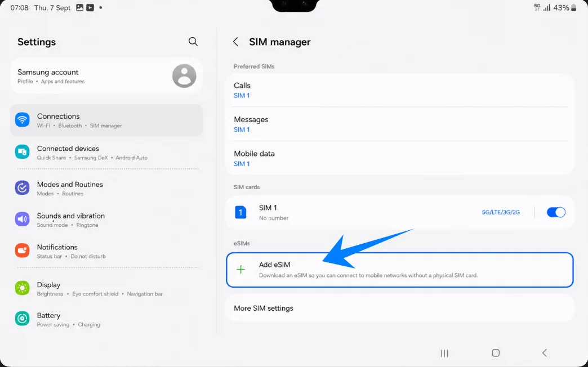Viewport: 588px width, 367px height.
Task: Open More SIM settings
Action: coord(400,308)
